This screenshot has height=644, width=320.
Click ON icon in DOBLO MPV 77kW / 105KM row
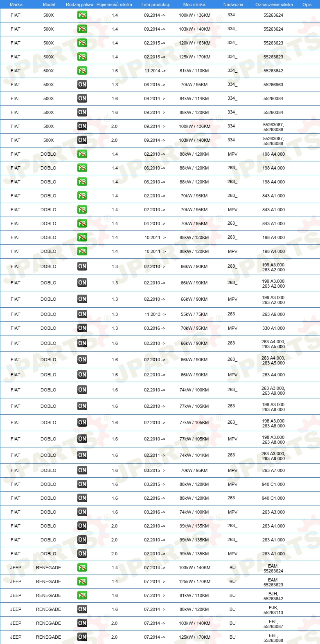(82, 439)
